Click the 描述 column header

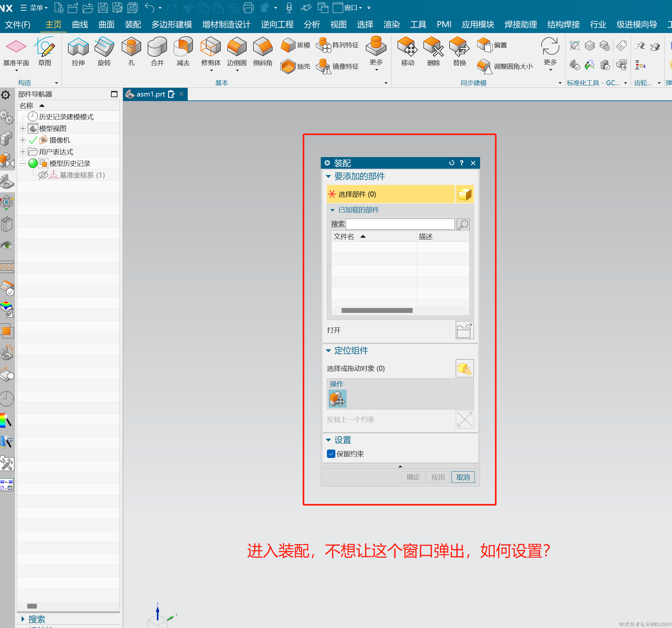443,236
